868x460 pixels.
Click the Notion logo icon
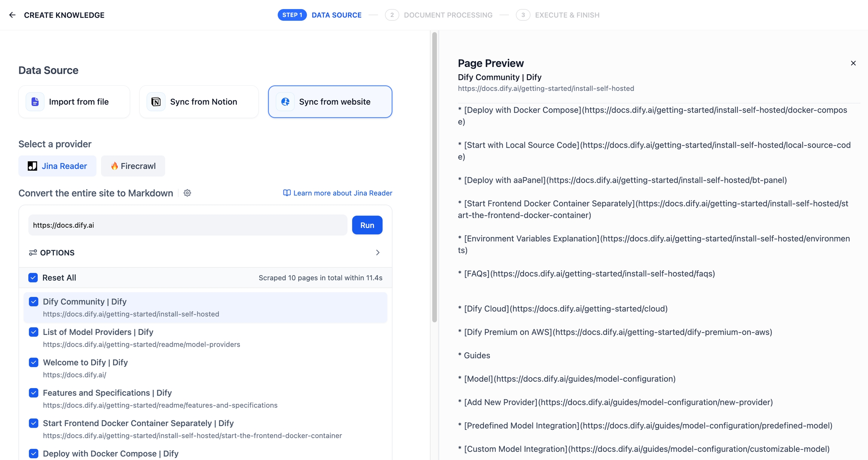click(156, 102)
